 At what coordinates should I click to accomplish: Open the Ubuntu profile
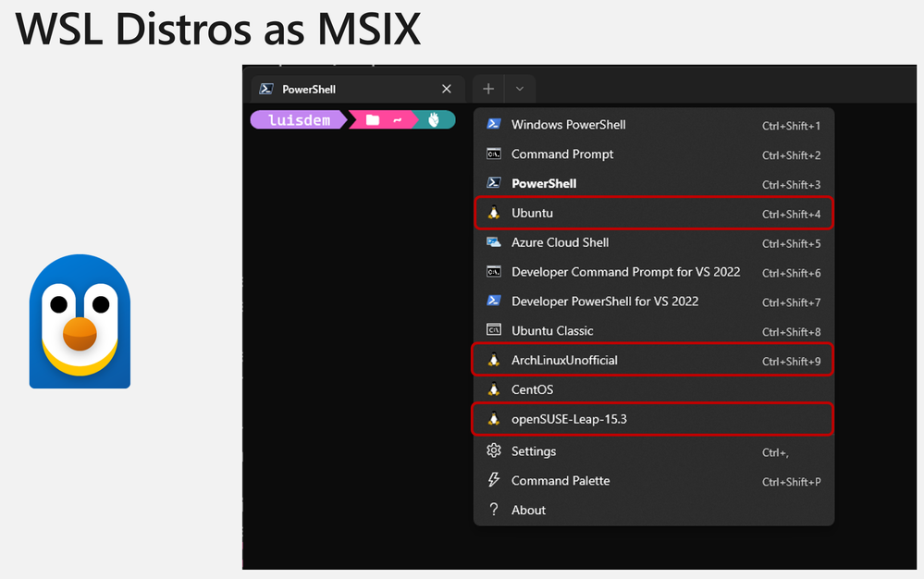(654, 214)
